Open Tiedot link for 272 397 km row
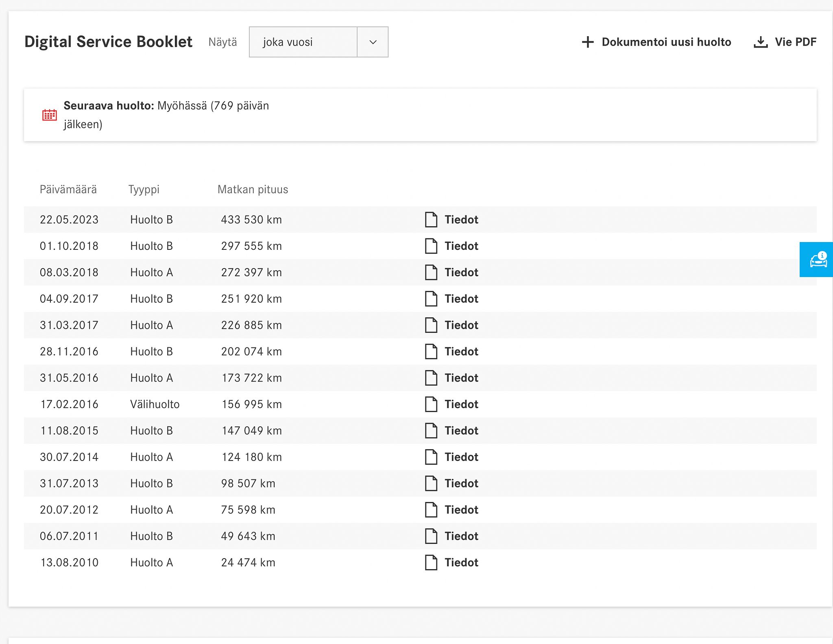Viewport: 833px width, 644px height. click(x=461, y=273)
